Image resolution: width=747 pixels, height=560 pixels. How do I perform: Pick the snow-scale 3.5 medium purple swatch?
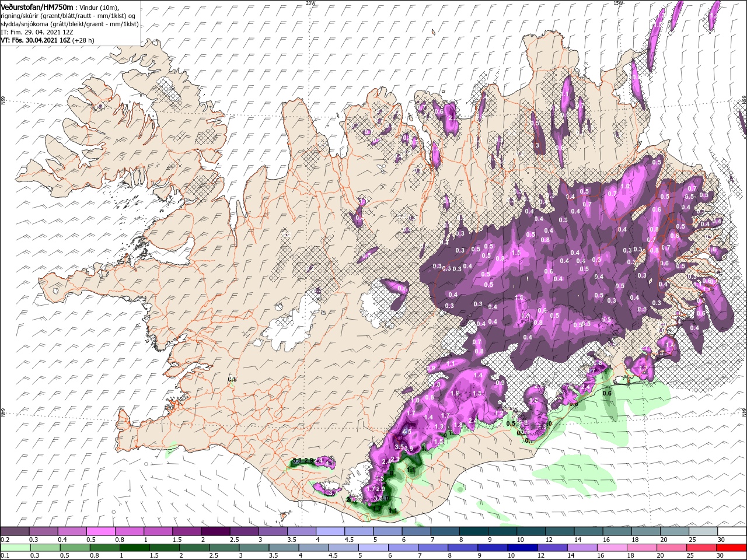[x=301, y=531]
